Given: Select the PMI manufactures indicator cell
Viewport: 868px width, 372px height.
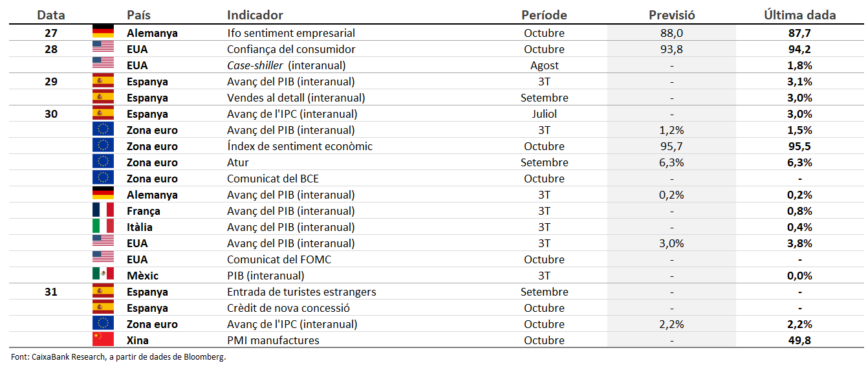Looking at the screenshot, I should [273, 340].
